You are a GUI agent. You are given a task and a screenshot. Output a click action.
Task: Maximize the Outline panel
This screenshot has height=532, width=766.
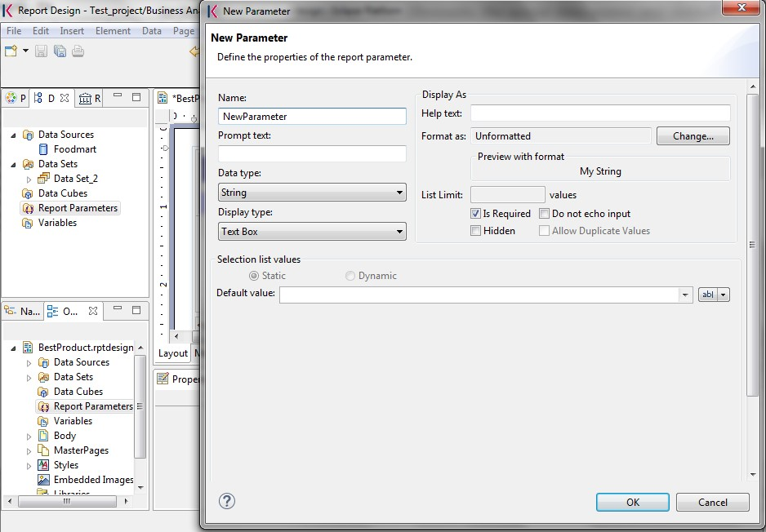(x=136, y=310)
